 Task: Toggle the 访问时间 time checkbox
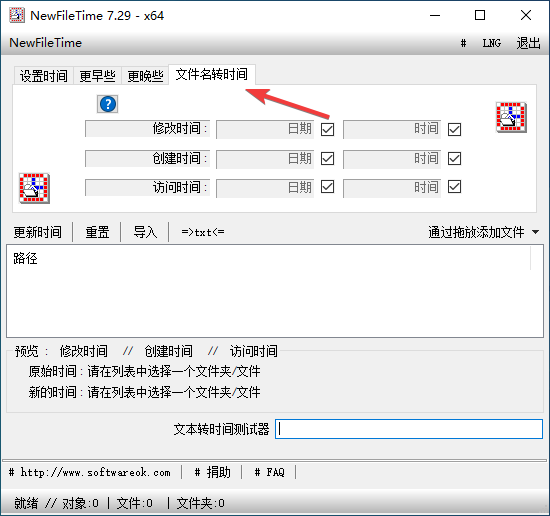(x=454, y=187)
